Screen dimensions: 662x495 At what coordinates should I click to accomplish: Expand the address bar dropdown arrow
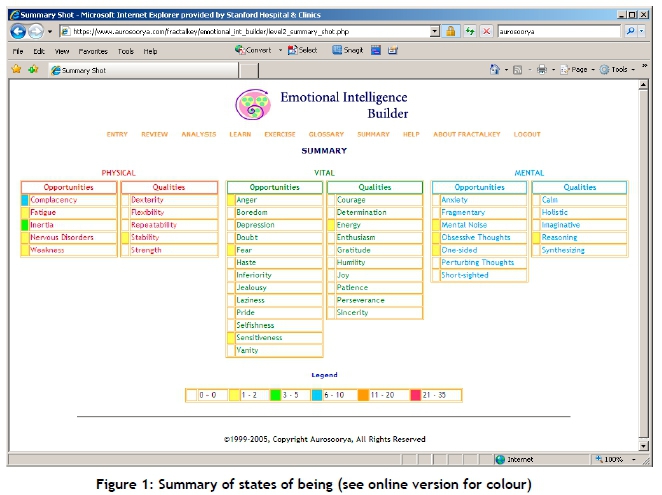tap(435, 31)
